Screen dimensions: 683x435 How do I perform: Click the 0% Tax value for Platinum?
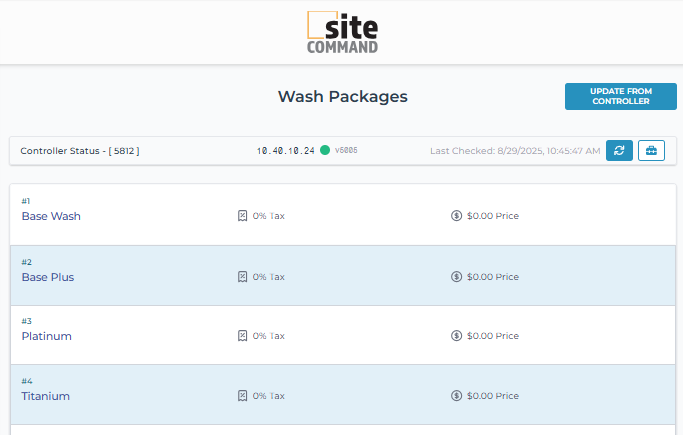click(268, 336)
